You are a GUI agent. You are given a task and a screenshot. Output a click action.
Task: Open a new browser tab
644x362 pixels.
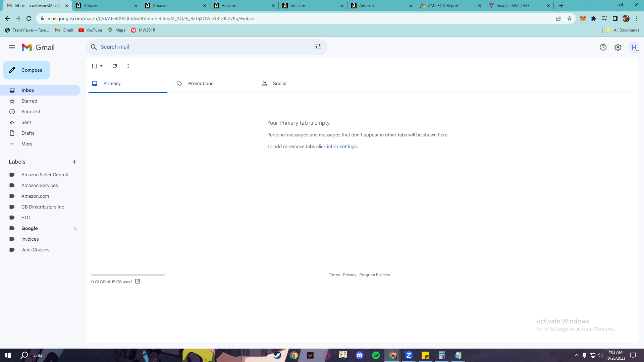(x=561, y=6)
